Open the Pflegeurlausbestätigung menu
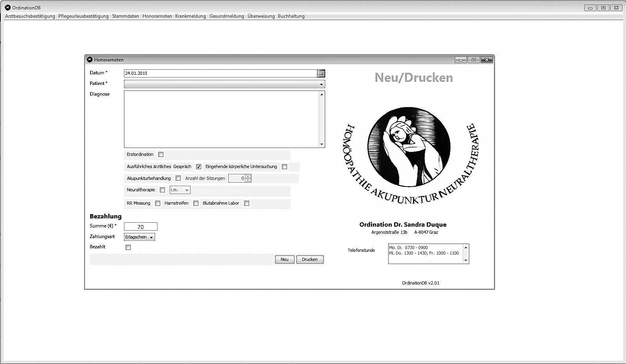This screenshot has height=364, width=626. tap(83, 16)
